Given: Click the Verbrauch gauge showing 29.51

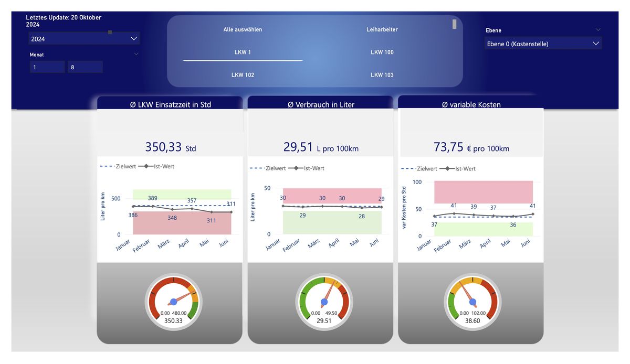Looking at the screenshot, I should [324, 301].
